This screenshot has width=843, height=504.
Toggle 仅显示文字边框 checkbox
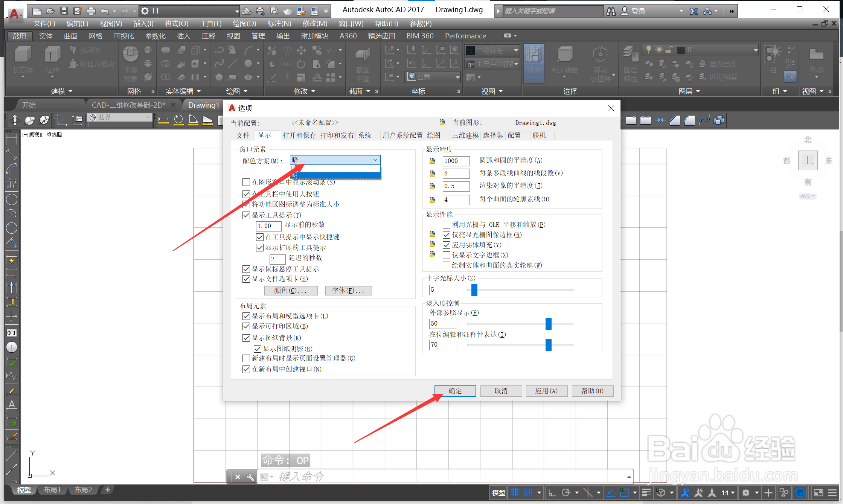pos(447,255)
